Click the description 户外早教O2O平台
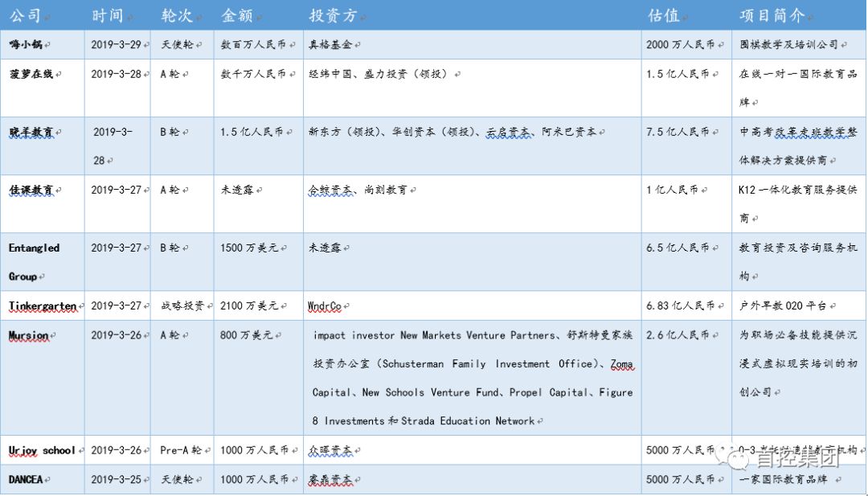The height and width of the screenshot is (496, 868). pos(783,305)
